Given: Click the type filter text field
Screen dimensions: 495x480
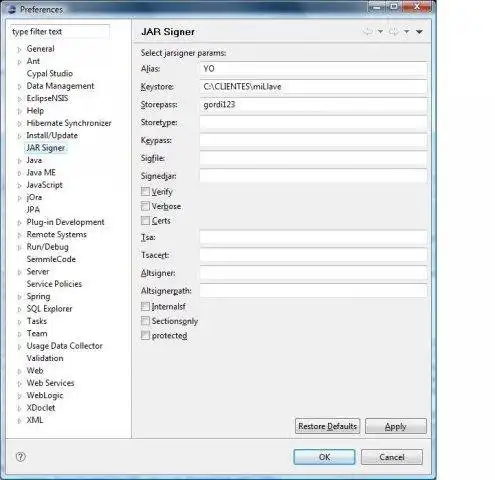Looking at the screenshot, I should pos(60,32).
